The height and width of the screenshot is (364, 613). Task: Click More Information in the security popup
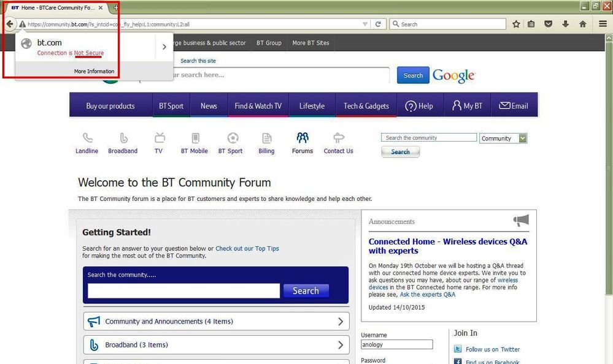coord(94,71)
